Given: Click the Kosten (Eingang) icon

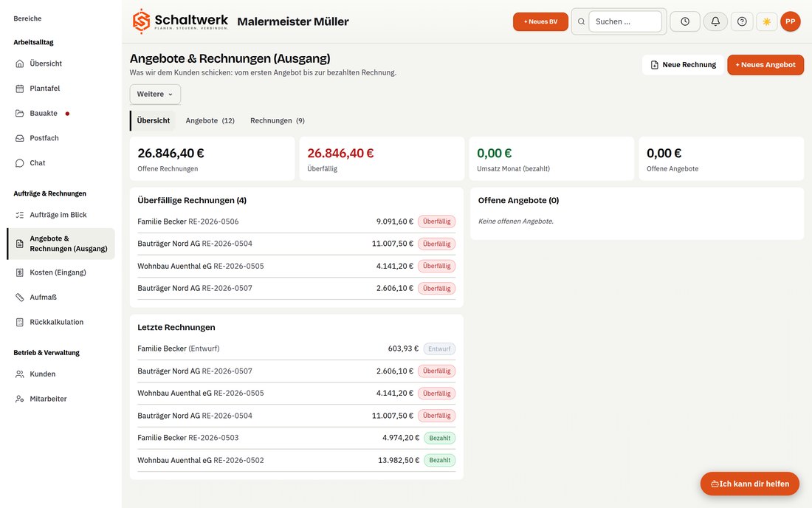Looking at the screenshot, I should (20, 272).
